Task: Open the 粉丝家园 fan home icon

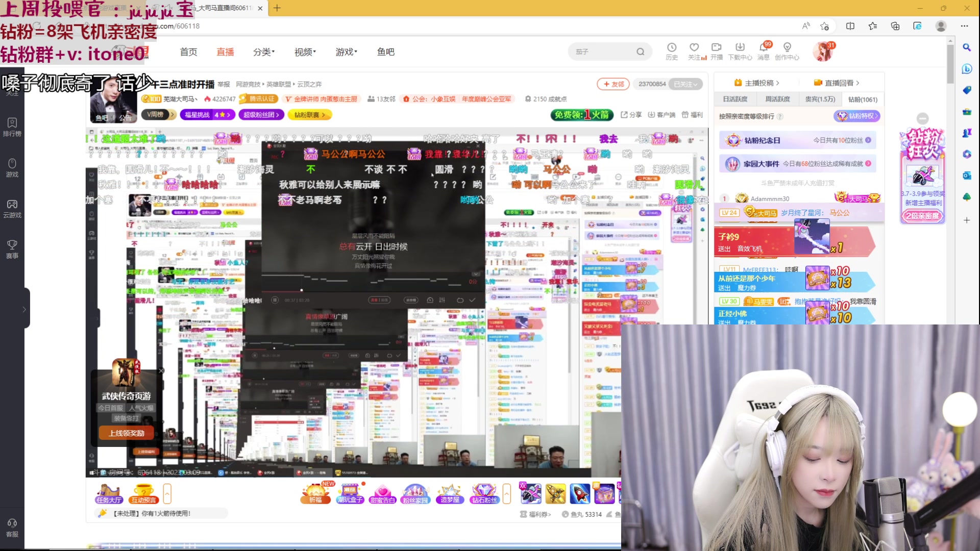Action: pos(415,494)
